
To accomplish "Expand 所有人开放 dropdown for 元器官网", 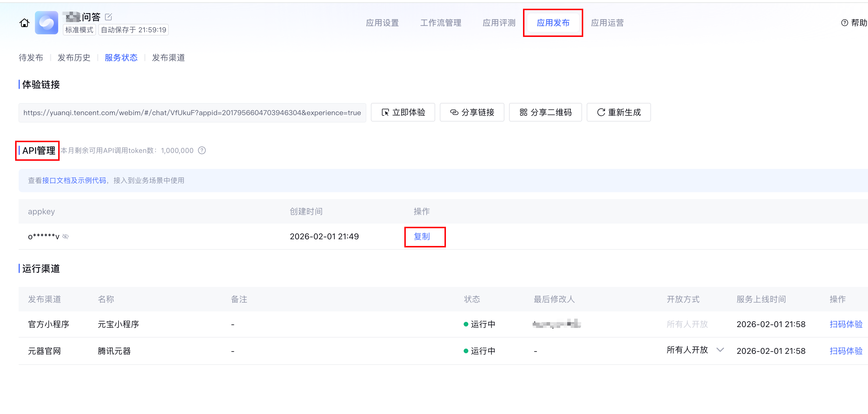I will [x=720, y=350].
